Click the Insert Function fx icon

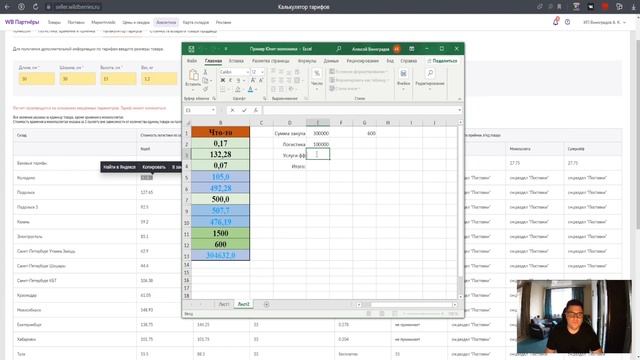(x=256, y=110)
